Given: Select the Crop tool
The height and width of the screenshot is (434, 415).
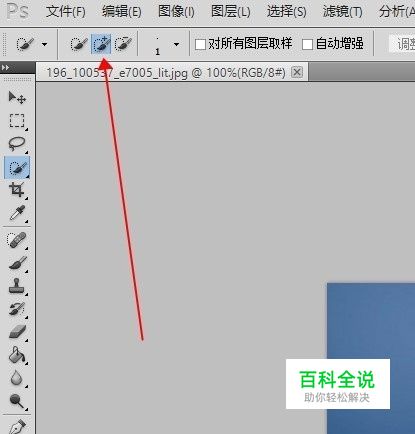Looking at the screenshot, I should click(17, 190).
